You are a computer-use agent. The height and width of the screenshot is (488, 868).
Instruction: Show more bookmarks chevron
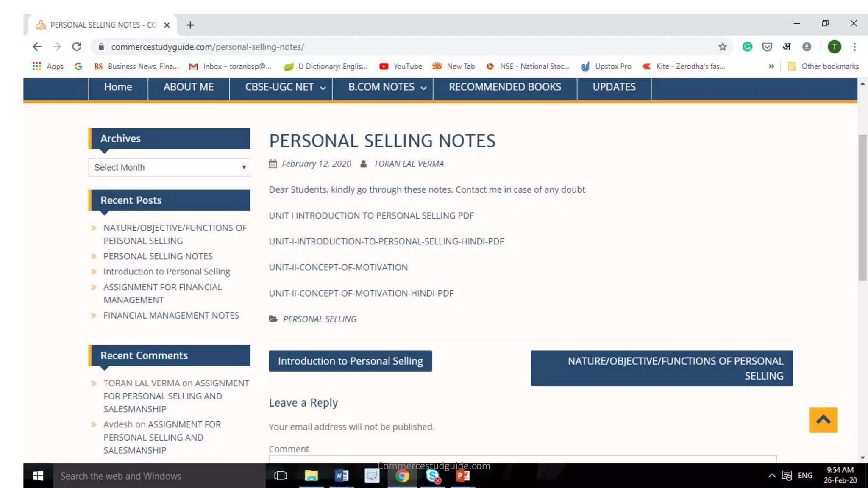click(771, 66)
